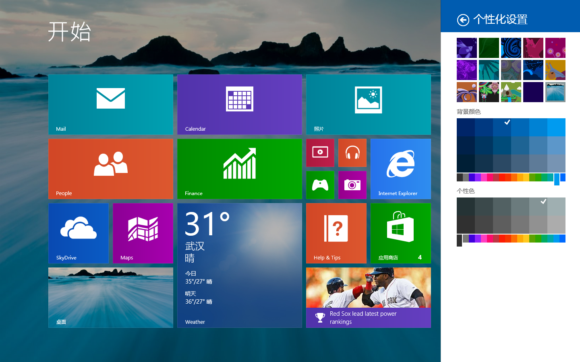Choose the blue spiral swirl background pattern
The width and height of the screenshot is (580, 362).
tap(511, 48)
